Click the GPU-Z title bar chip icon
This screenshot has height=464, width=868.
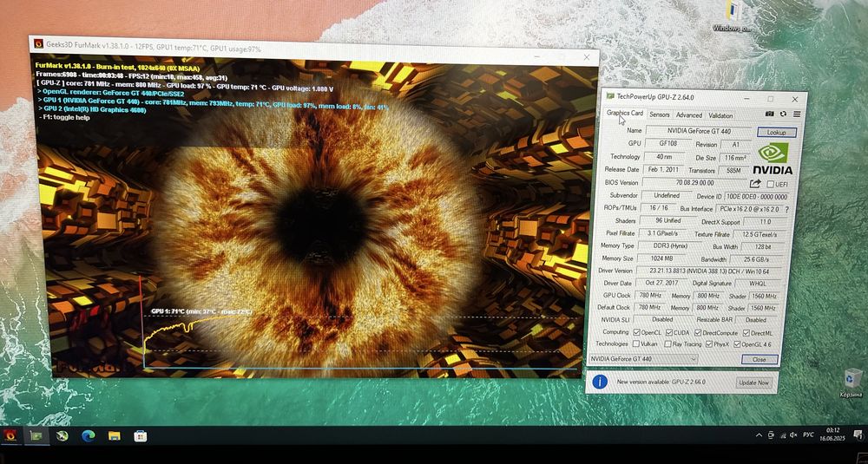tap(610, 96)
